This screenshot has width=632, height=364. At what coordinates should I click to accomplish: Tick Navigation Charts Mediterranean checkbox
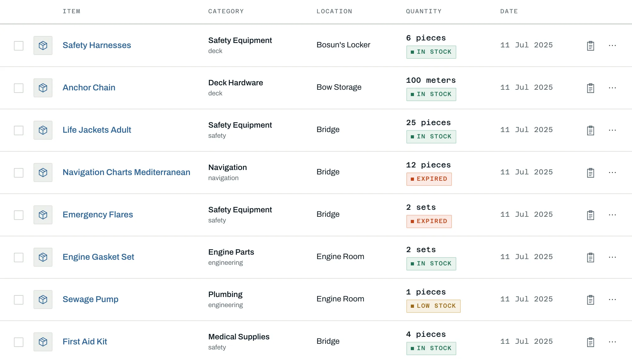[x=19, y=173]
